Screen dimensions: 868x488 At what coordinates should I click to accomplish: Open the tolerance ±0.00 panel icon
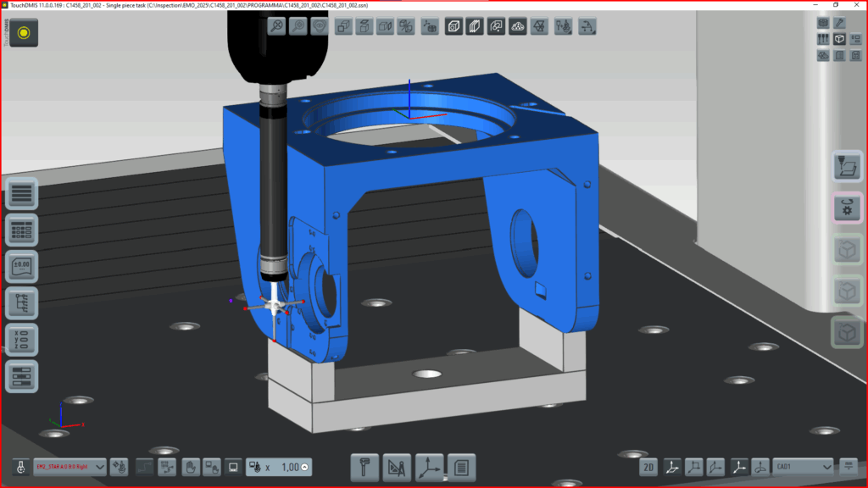tap(22, 266)
